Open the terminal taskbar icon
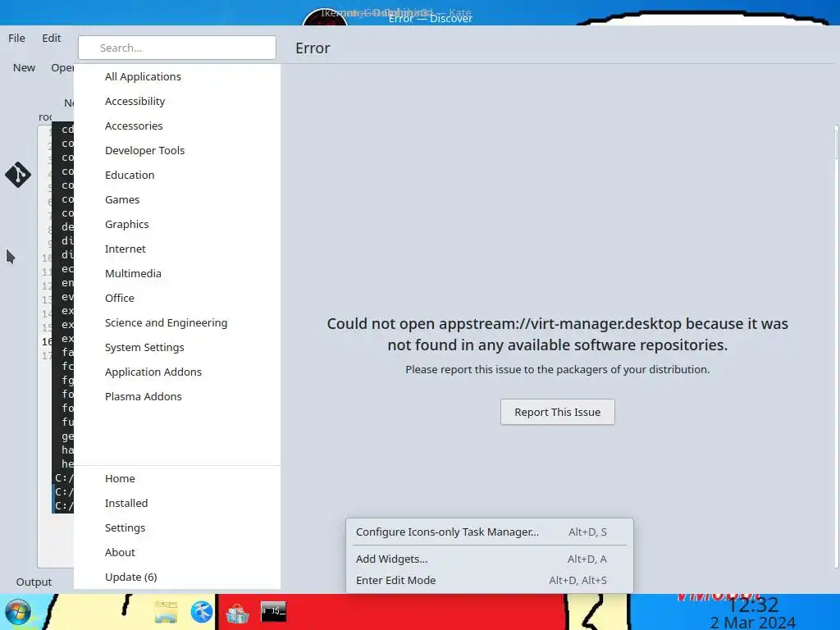This screenshot has width=840, height=630. (273, 611)
